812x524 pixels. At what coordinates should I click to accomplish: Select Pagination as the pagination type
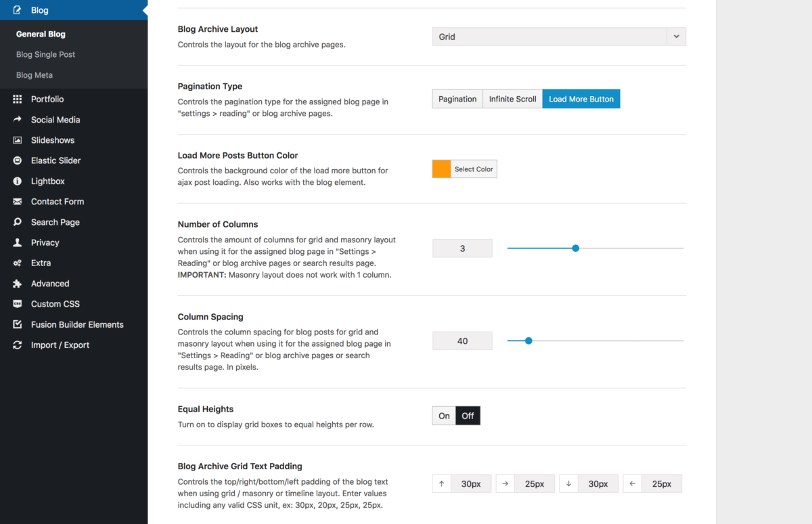coord(457,98)
